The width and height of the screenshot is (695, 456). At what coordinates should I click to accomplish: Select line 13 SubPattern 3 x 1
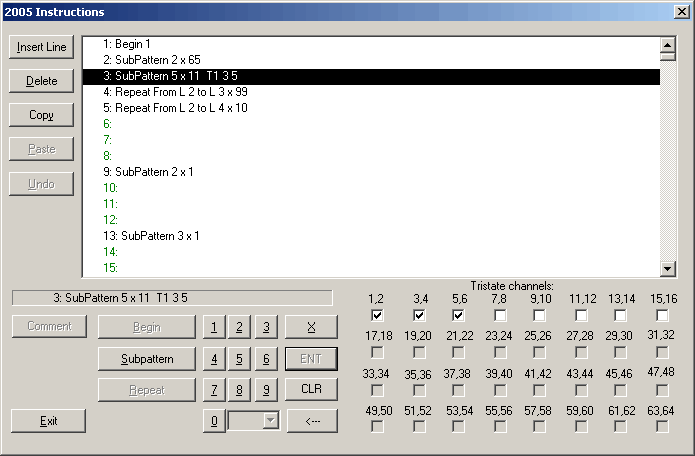[x=159, y=236]
